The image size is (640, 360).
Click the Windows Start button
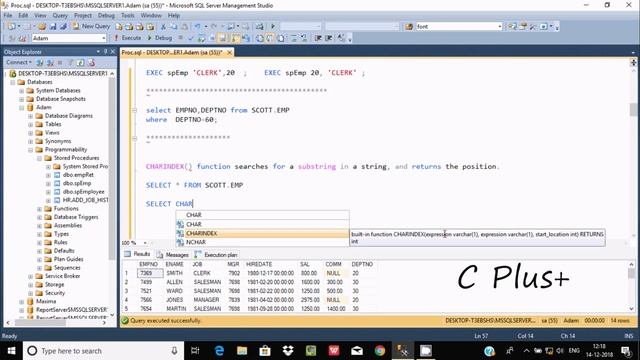click(x=11, y=351)
